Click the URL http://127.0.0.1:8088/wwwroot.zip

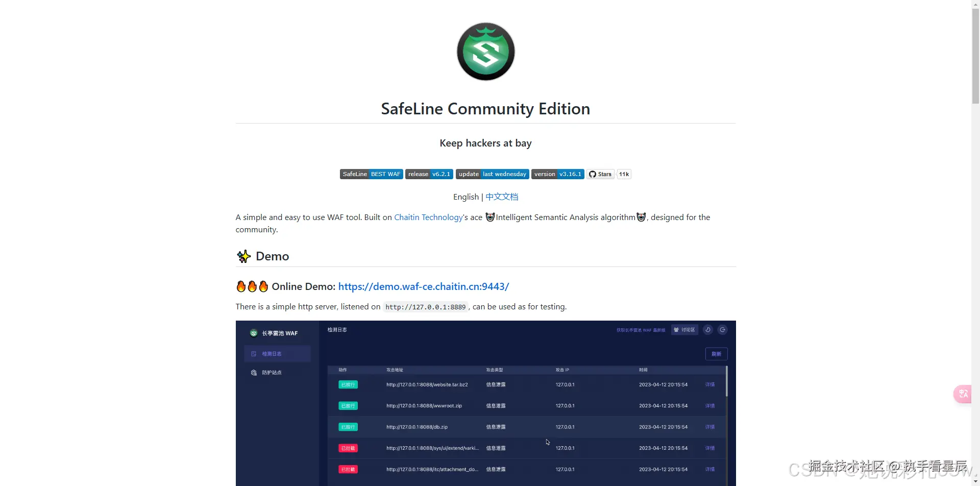424,406
